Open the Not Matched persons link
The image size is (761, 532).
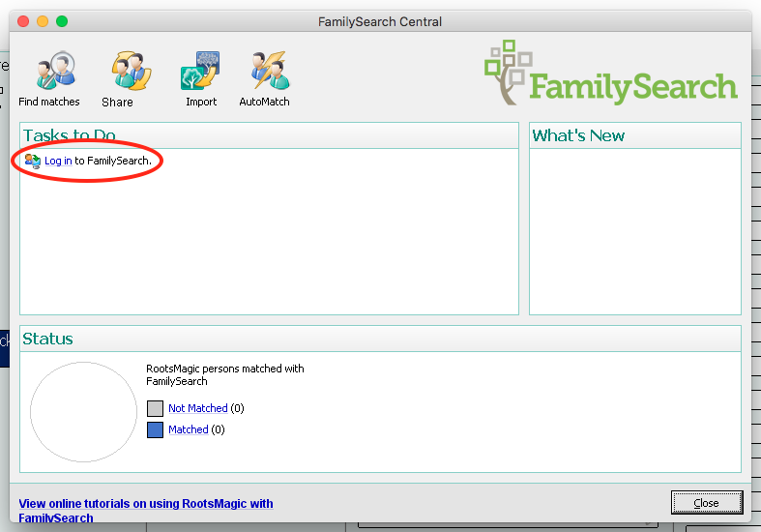click(x=198, y=408)
